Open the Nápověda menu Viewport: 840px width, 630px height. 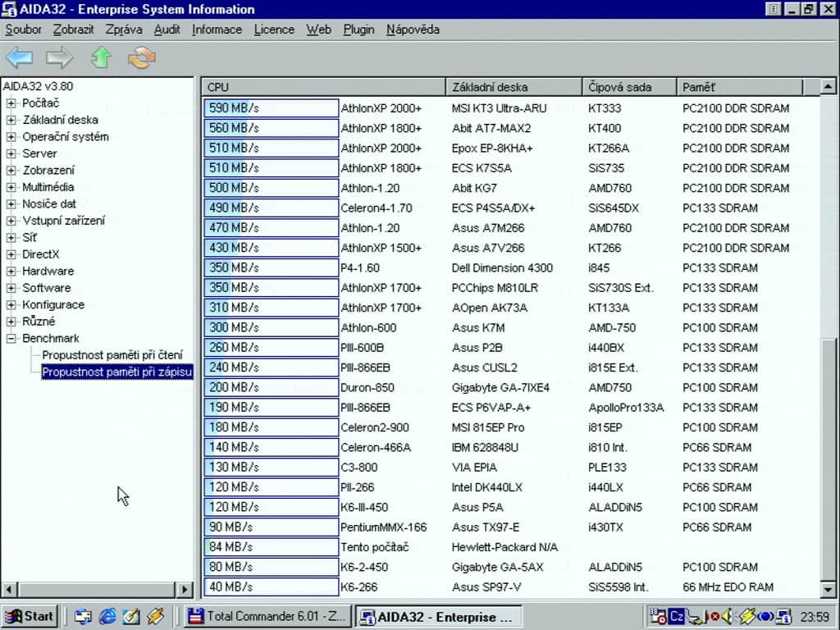click(x=413, y=30)
